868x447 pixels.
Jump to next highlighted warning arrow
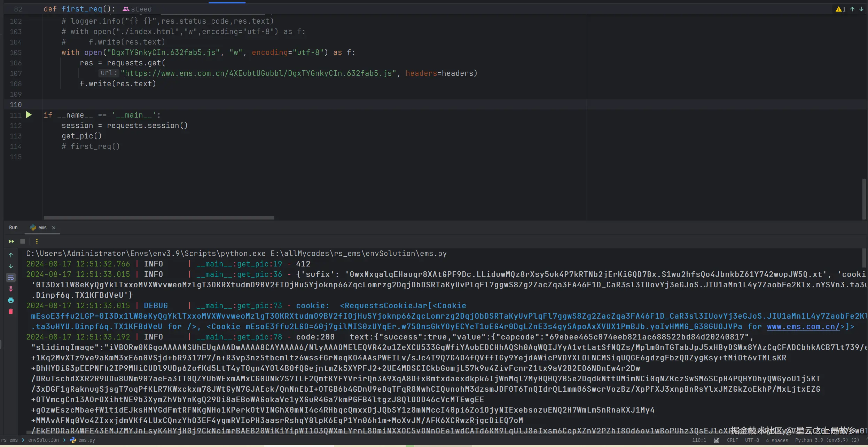pyautogui.click(x=861, y=9)
